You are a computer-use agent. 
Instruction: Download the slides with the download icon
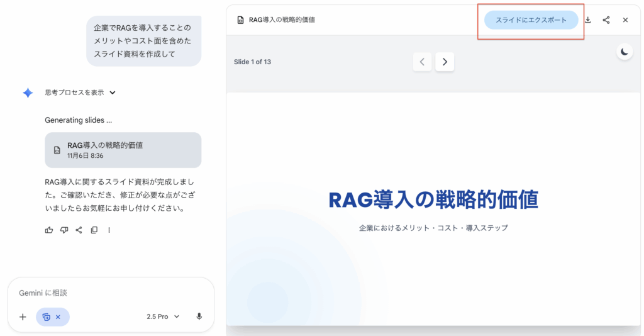587,20
